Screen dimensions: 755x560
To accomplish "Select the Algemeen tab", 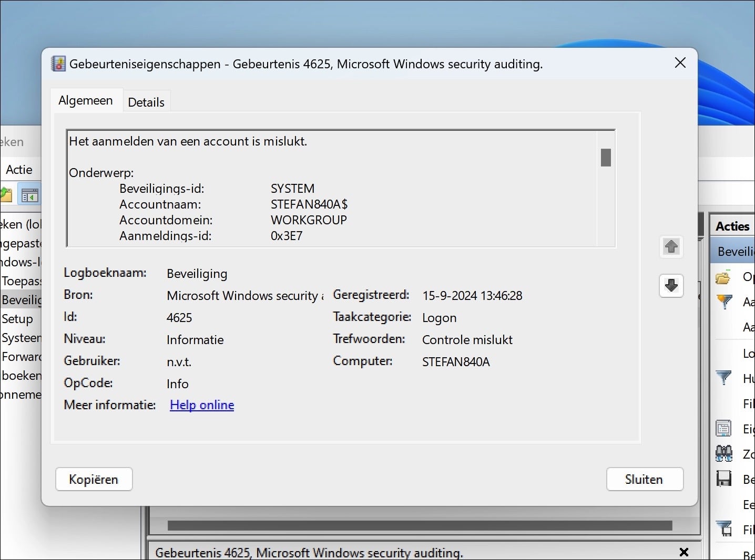I will 86,100.
